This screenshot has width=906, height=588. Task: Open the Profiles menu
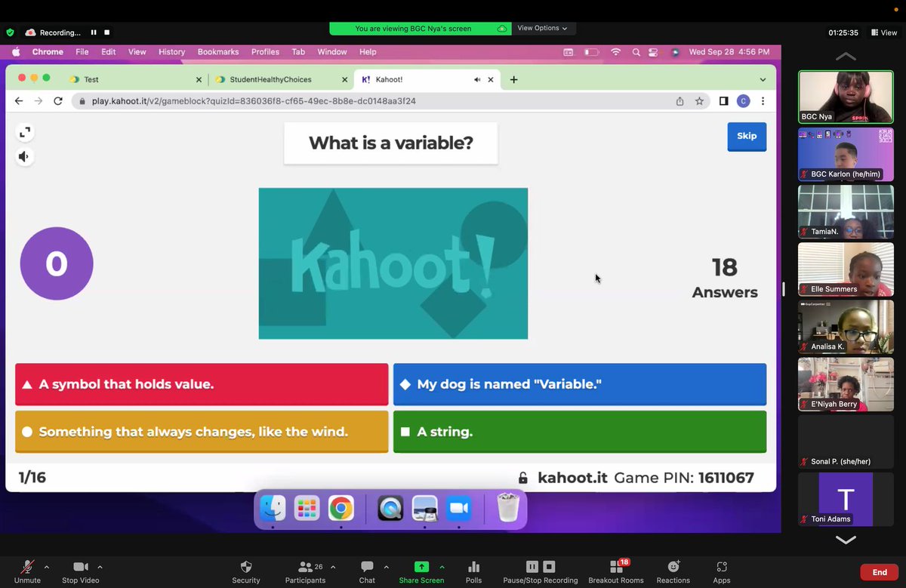pyautogui.click(x=265, y=52)
